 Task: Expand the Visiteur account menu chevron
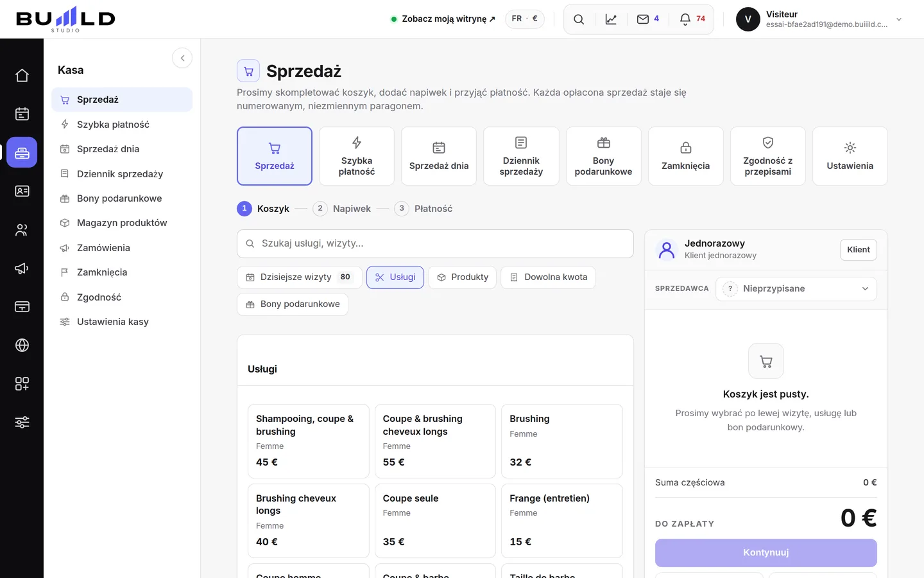tap(899, 19)
